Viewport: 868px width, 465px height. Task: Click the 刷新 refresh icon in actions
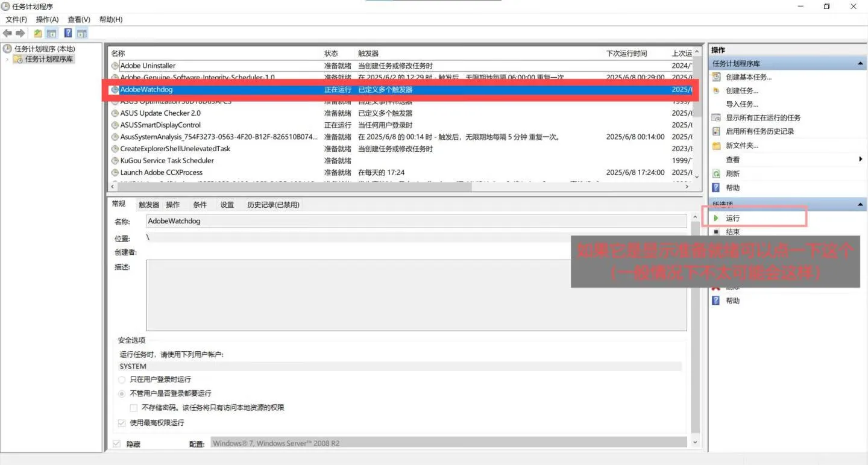(x=716, y=173)
